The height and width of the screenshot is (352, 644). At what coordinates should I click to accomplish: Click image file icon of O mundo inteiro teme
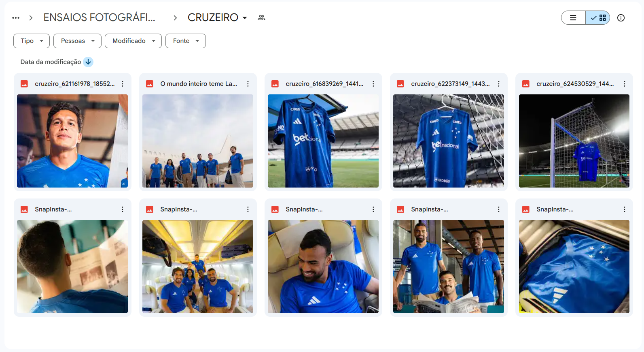(x=150, y=84)
